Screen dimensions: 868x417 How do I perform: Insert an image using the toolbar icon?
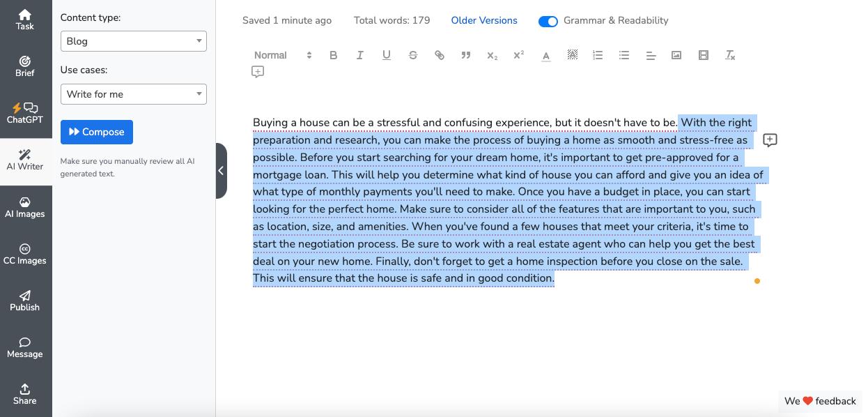[676, 55]
